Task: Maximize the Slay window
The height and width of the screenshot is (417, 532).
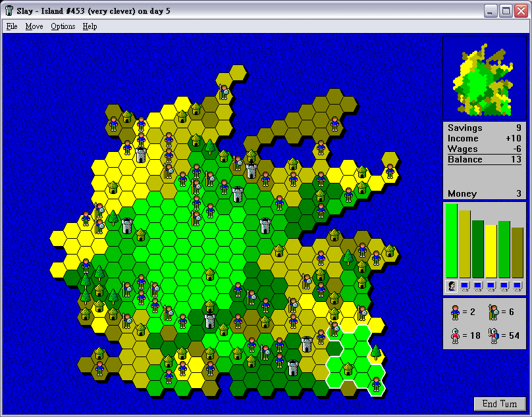Action: click(506, 11)
